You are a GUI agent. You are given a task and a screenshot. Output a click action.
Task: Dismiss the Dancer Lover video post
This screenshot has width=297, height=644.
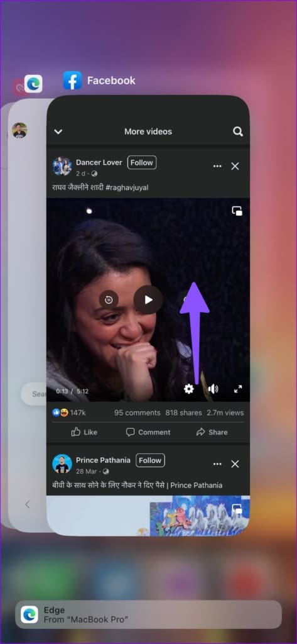[235, 166]
